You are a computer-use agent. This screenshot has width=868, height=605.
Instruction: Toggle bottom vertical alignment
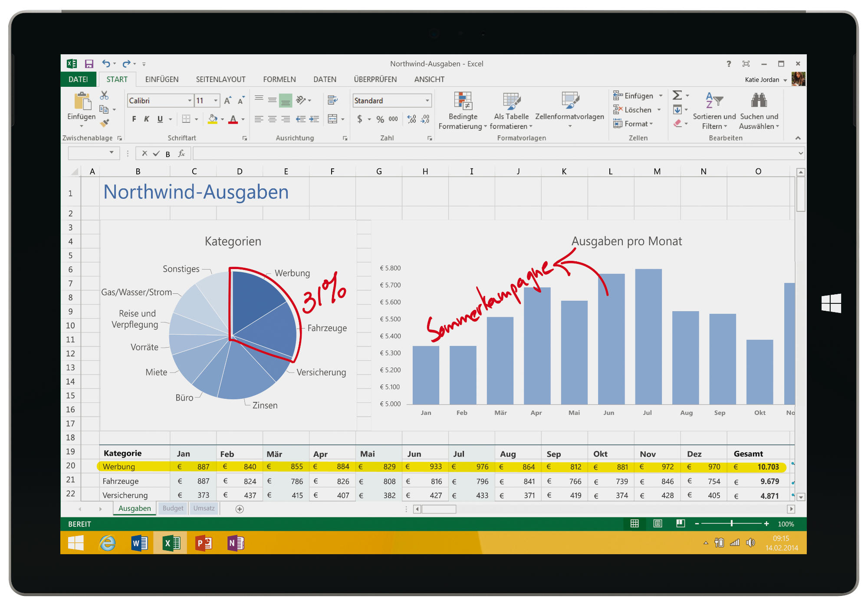(285, 101)
